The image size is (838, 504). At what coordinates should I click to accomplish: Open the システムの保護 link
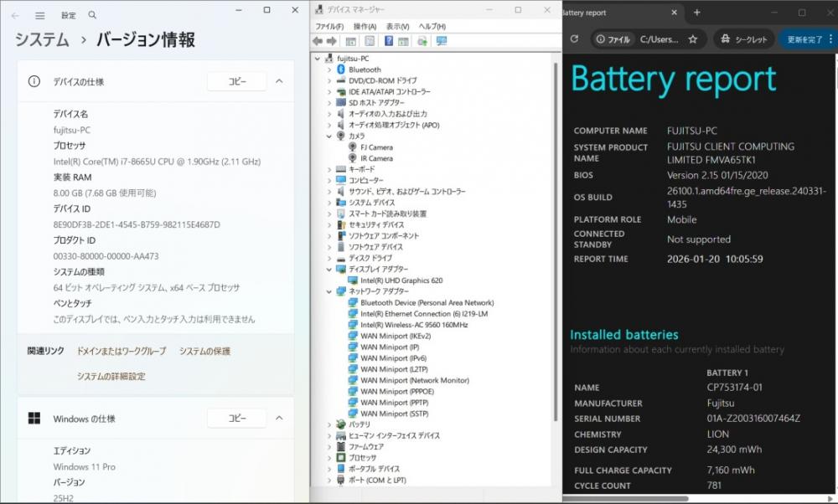[x=204, y=352]
